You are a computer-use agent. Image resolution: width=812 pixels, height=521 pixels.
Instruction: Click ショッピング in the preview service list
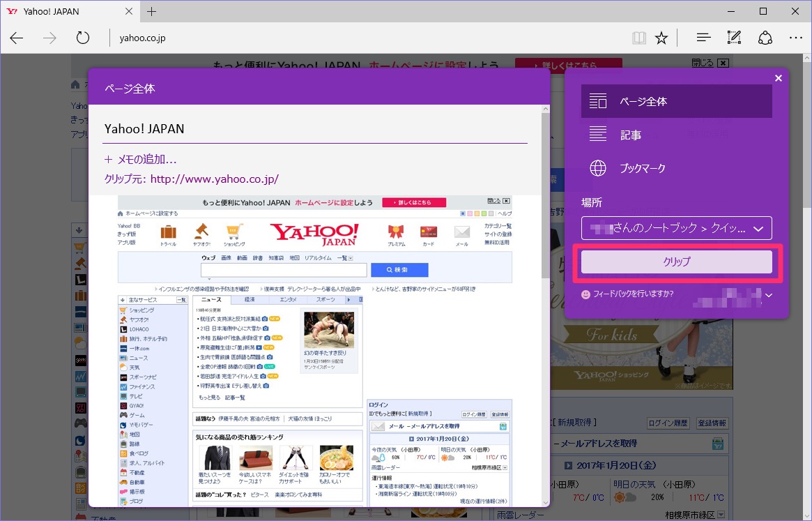141,310
